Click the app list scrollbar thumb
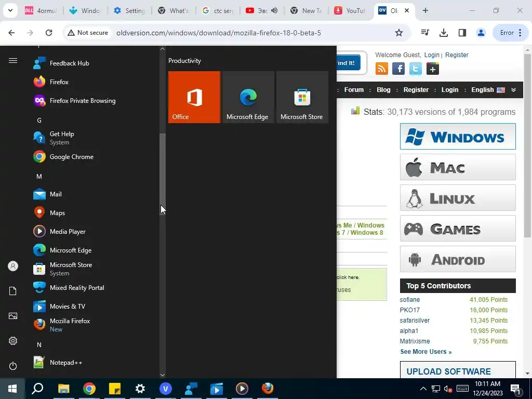 tap(163, 174)
